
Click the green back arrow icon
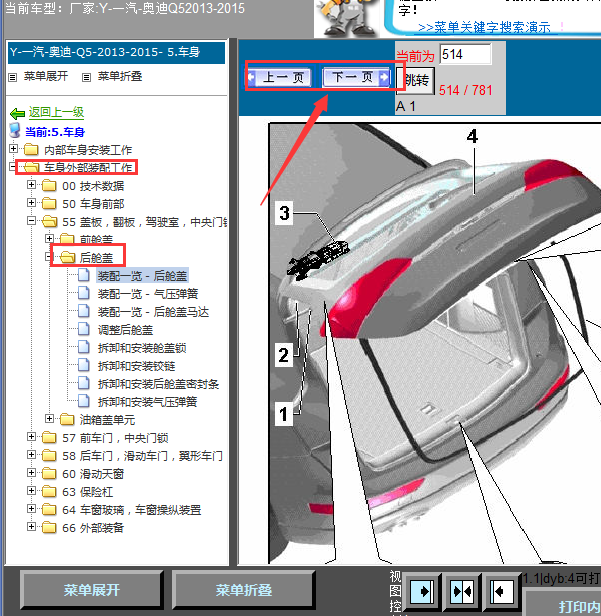17,114
